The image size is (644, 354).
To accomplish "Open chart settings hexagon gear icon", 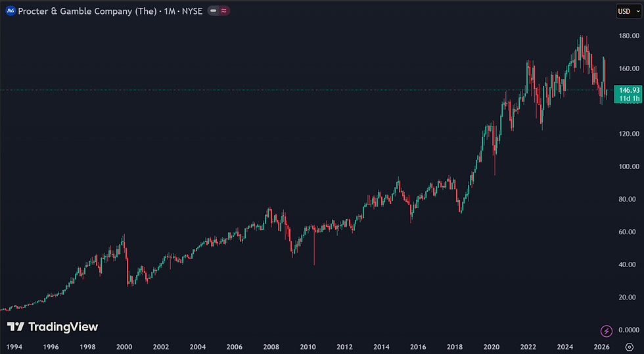I will click(x=630, y=347).
